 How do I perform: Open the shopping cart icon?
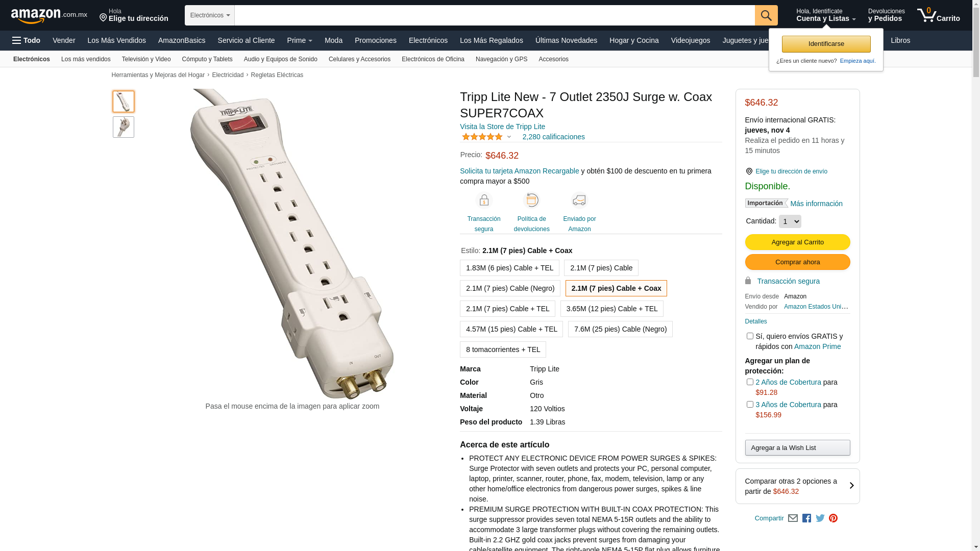pos(938,15)
